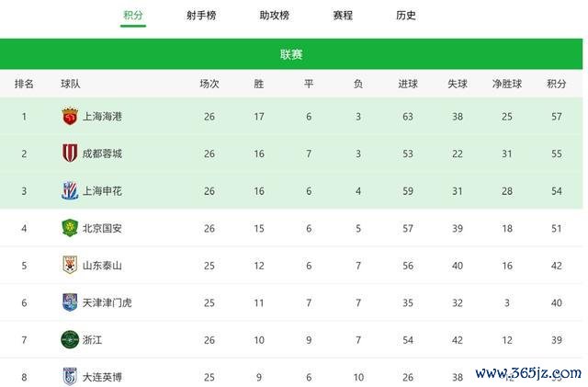This screenshot has width=588, height=387.
Task: Click the Shanghai Port (上海海港) team logo
Action: coord(70,117)
